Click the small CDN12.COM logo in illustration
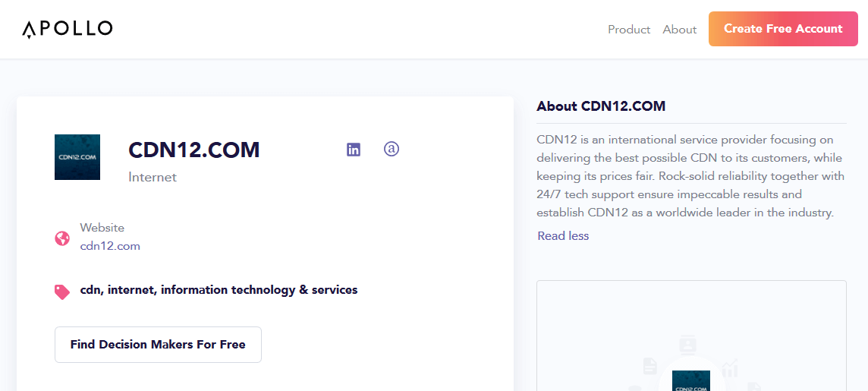Screen dimensions: 868x391 691,381
